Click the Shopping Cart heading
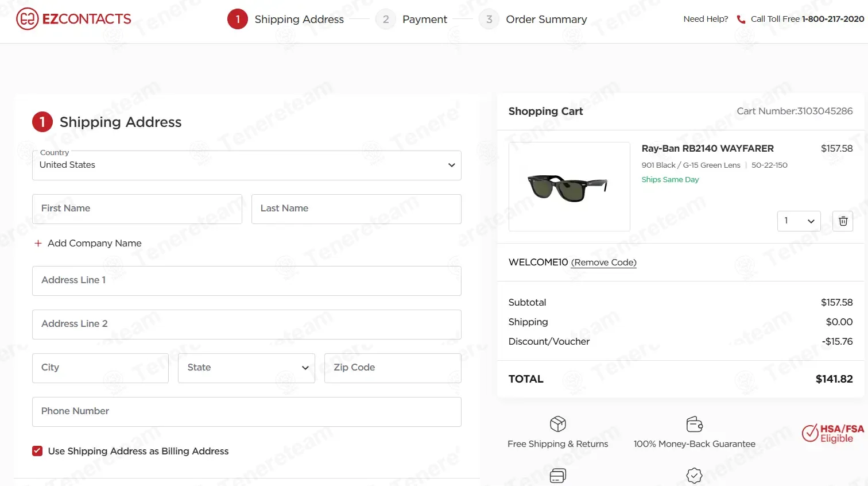The width and height of the screenshot is (868, 486). click(545, 111)
